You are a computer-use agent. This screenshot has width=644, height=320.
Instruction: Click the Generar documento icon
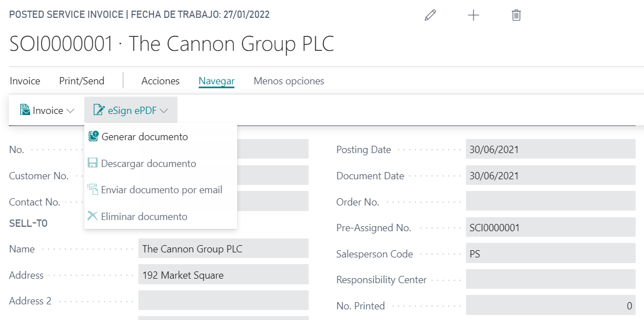pyautogui.click(x=93, y=137)
